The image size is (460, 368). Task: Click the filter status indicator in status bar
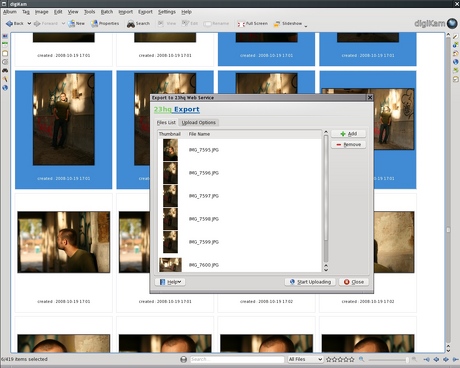point(183,359)
